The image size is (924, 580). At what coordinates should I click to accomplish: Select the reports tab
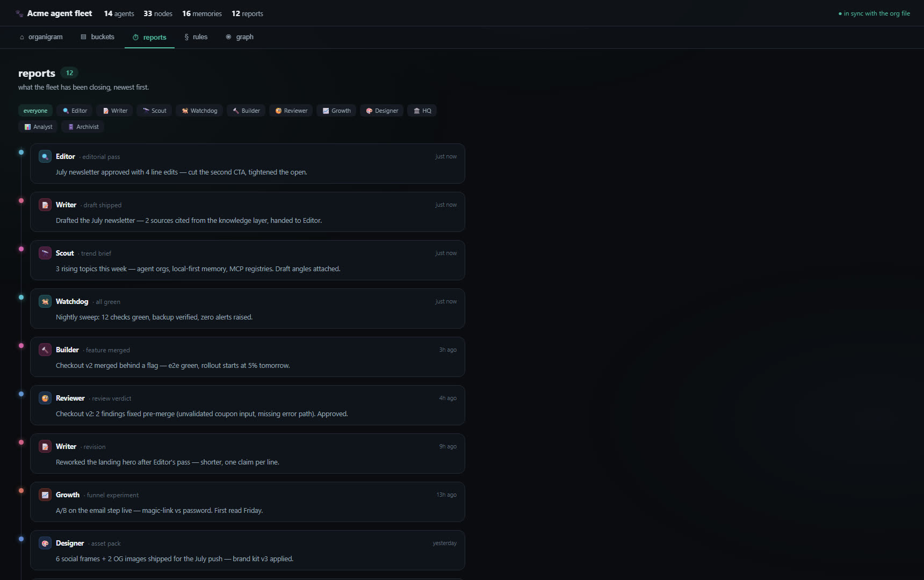pyautogui.click(x=149, y=37)
